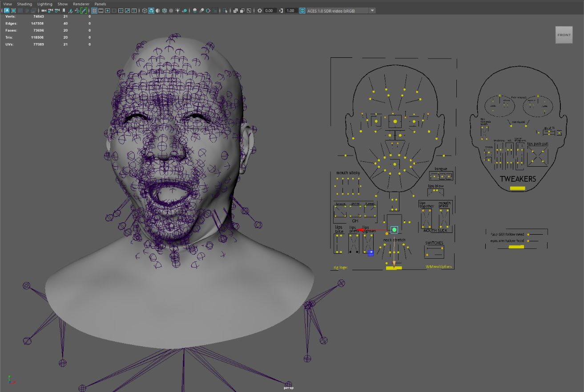
Task: Expand the Renderer menu
Action: 81,4
